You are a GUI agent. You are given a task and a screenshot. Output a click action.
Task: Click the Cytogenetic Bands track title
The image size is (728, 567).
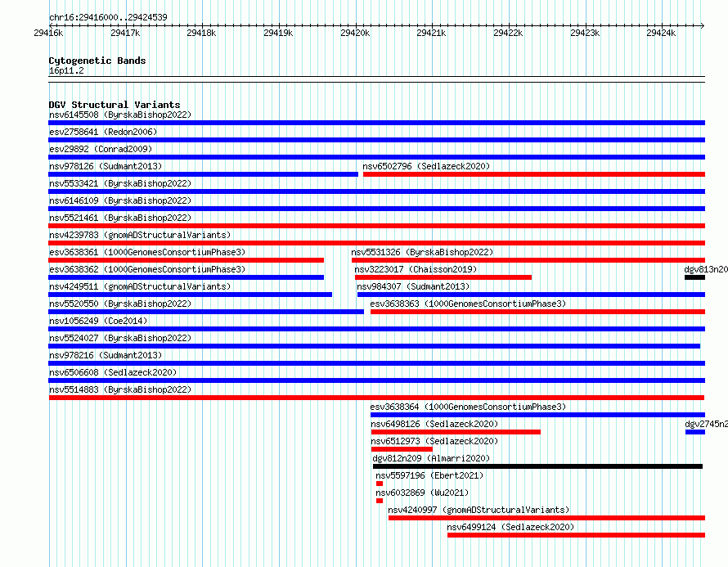(x=97, y=61)
